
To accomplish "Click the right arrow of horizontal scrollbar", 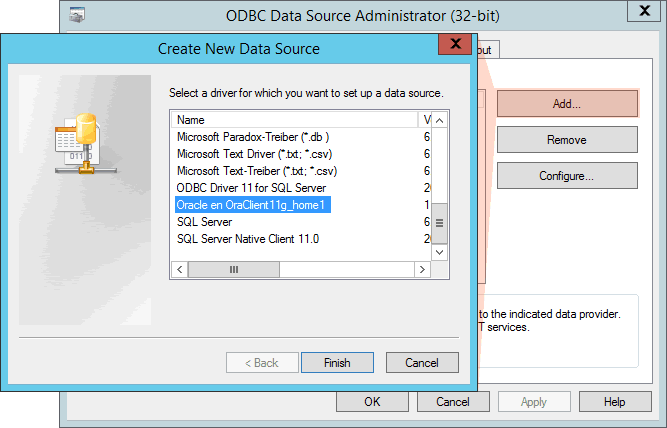I will [x=422, y=269].
